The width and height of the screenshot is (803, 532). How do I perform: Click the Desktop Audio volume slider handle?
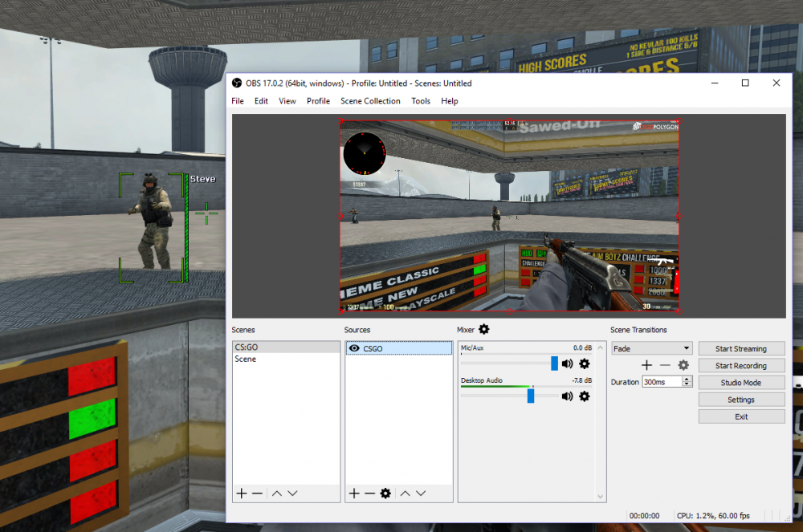(531, 396)
